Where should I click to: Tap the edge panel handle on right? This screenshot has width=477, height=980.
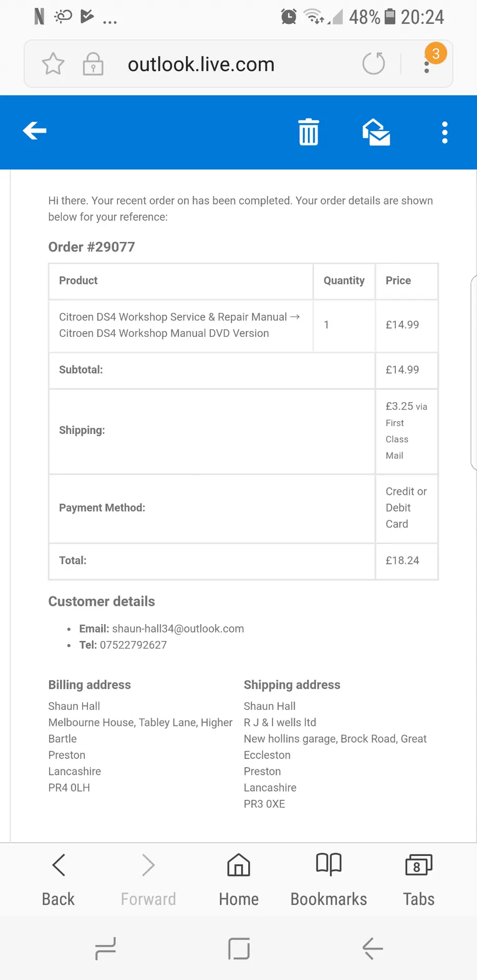point(473,373)
